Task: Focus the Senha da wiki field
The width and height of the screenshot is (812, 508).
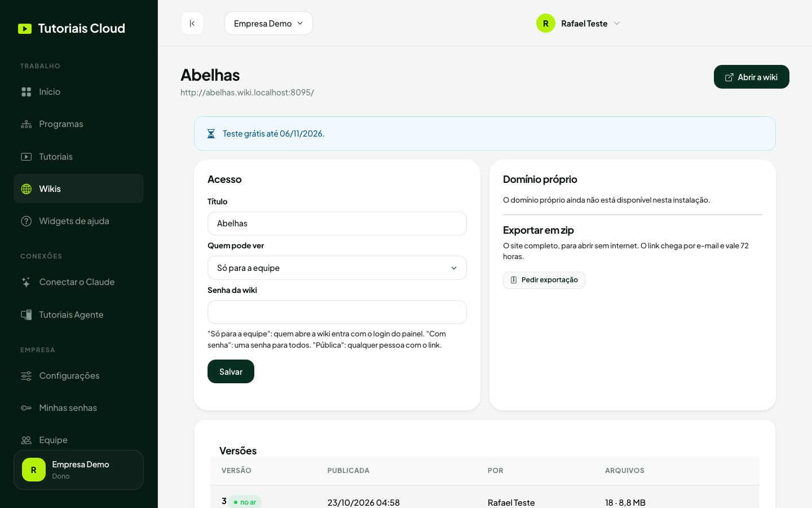Action: click(x=337, y=312)
